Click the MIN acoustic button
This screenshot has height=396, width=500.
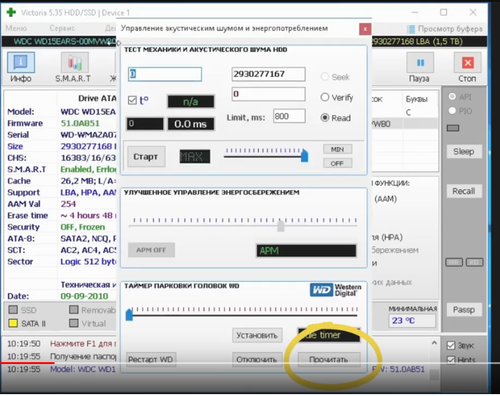(337, 149)
